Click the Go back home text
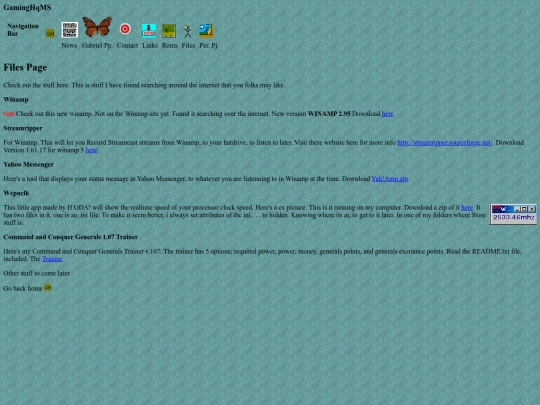 click(x=23, y=289)
